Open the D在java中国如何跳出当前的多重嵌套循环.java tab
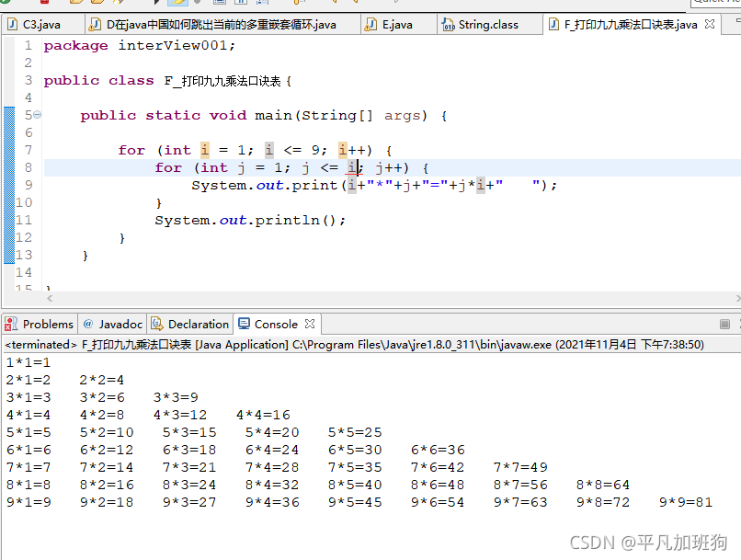741x560 pixels. [222, 25]
